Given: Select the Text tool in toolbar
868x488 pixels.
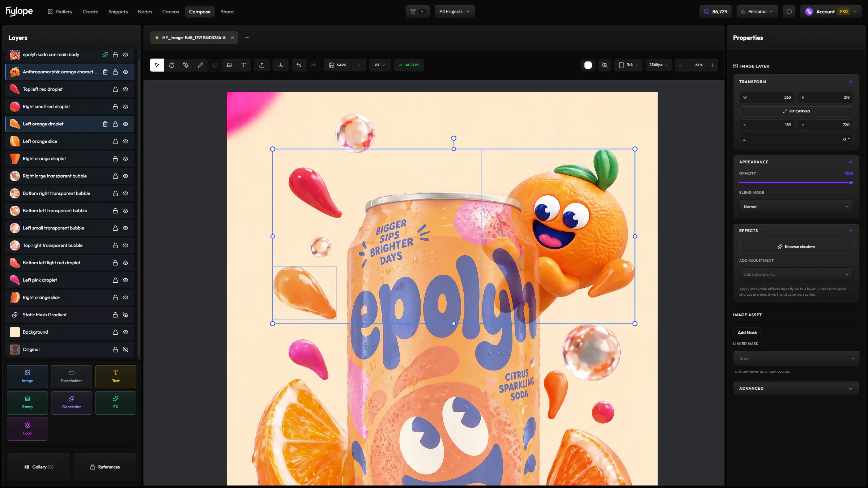Looking at the screenshot, I should tap(244, 65).
